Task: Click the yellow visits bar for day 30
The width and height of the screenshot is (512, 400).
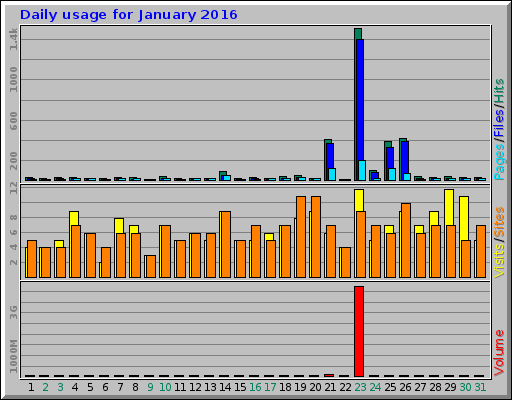Action: tap(464, 218)
